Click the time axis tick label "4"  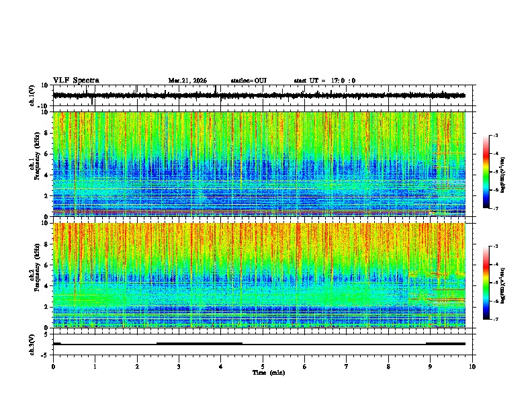(221, 367)
